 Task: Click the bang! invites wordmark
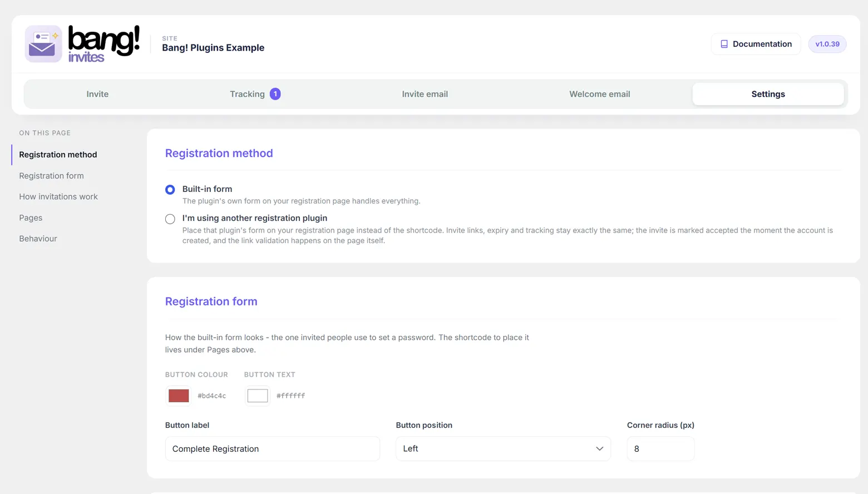pos(103,44)
